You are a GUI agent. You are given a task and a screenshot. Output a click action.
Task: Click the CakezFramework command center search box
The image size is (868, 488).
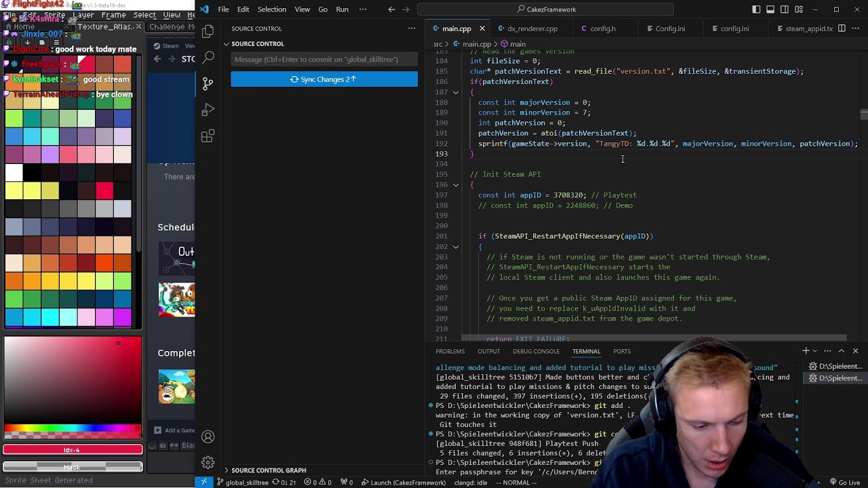546,9
